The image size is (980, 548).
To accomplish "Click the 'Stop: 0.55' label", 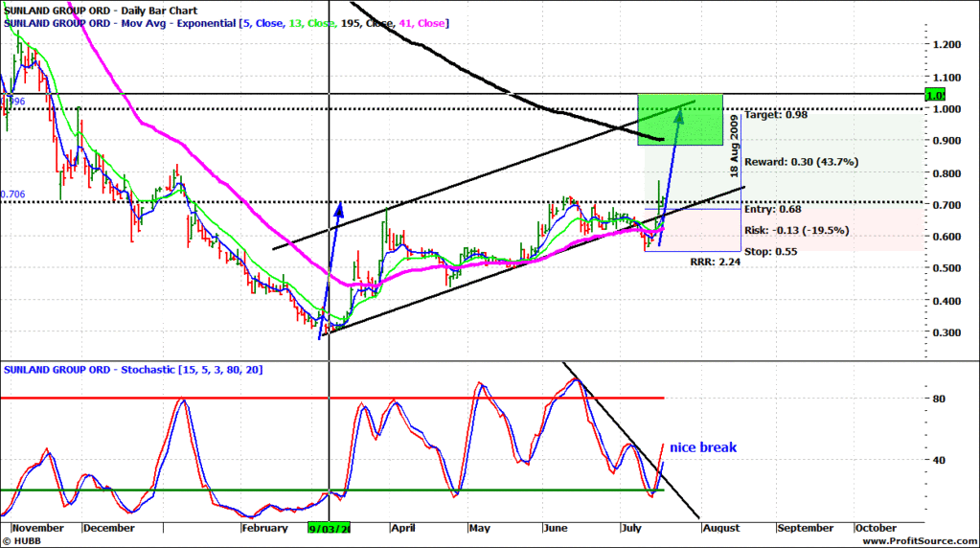I will tap(770, 252).
